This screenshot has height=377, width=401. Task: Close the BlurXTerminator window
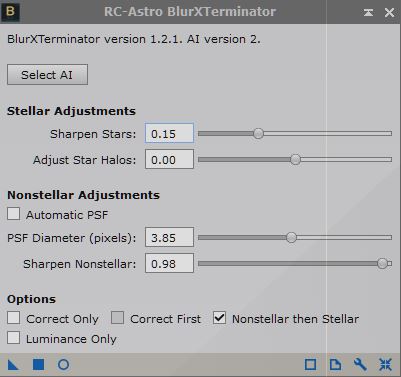tap(389, 13)
